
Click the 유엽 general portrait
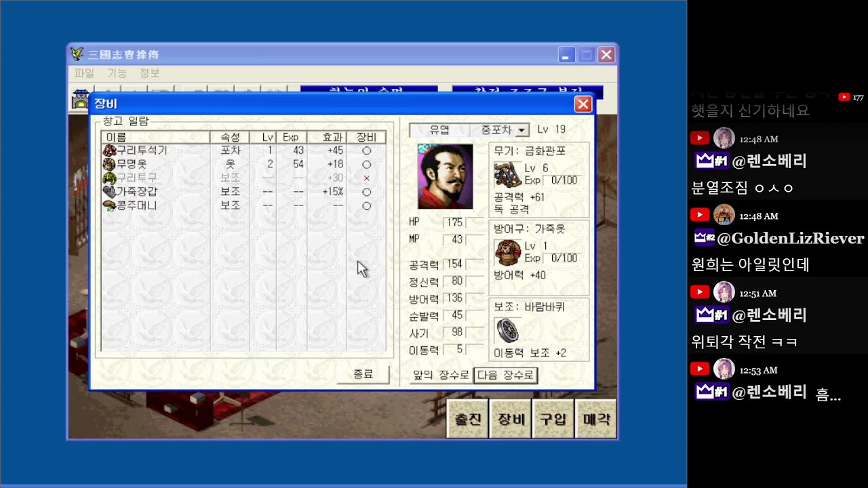[445, 176]
